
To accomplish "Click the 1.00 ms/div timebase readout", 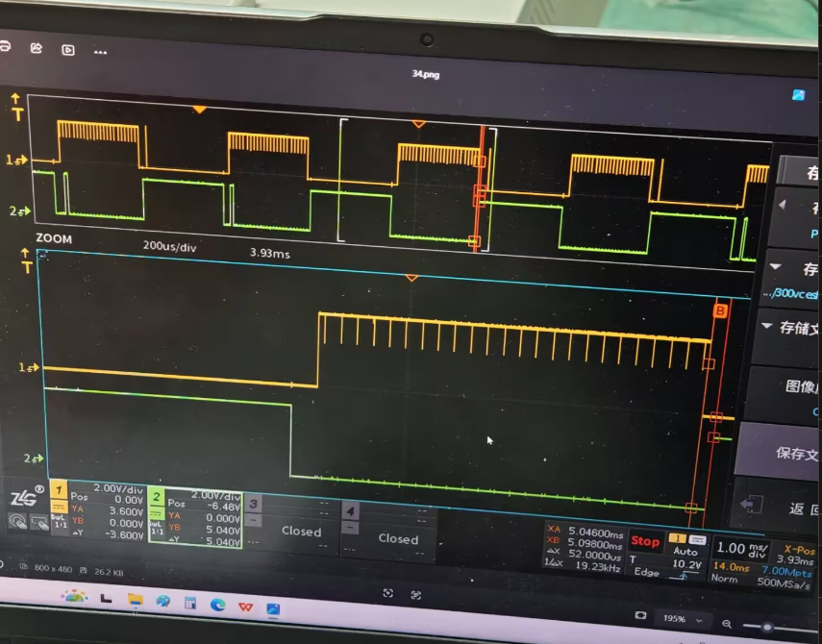I will pyautogui.click(x=742, y=550).
